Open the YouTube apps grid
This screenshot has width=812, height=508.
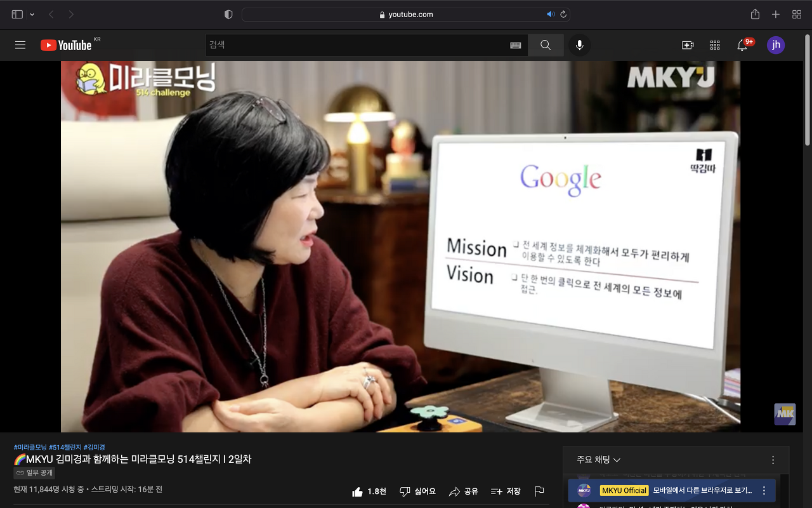click(715, 45)
